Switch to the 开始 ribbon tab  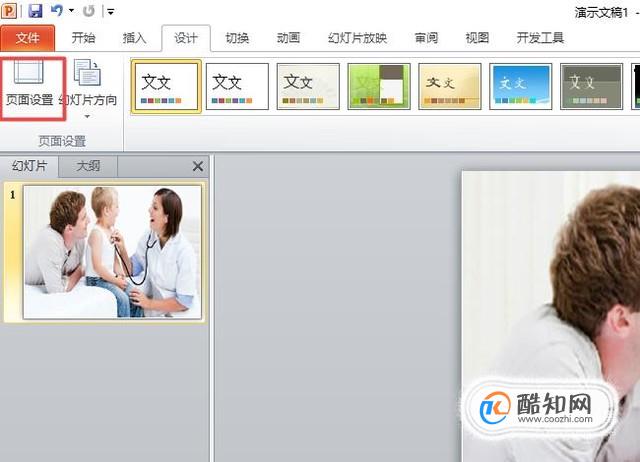tap(83, 38)
